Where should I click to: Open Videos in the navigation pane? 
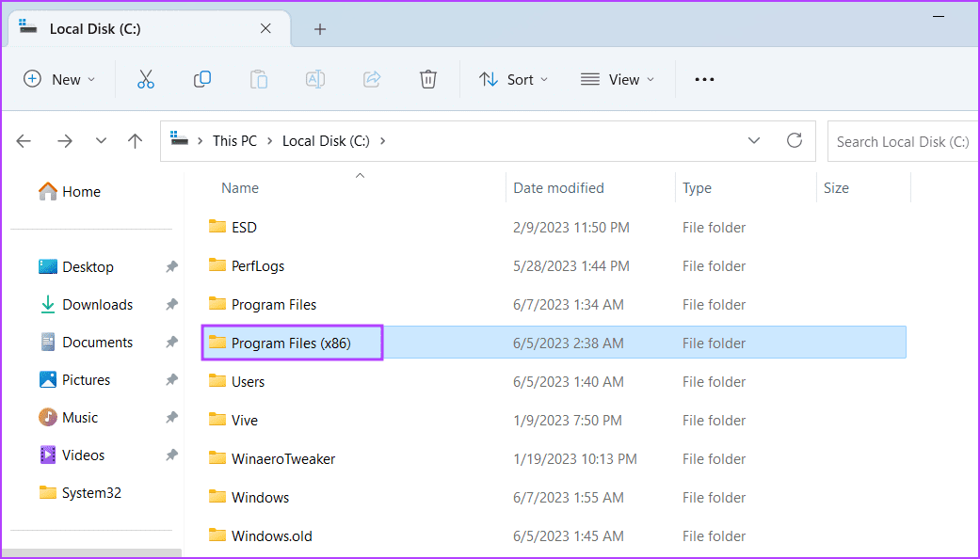click(x=72, y=455)
